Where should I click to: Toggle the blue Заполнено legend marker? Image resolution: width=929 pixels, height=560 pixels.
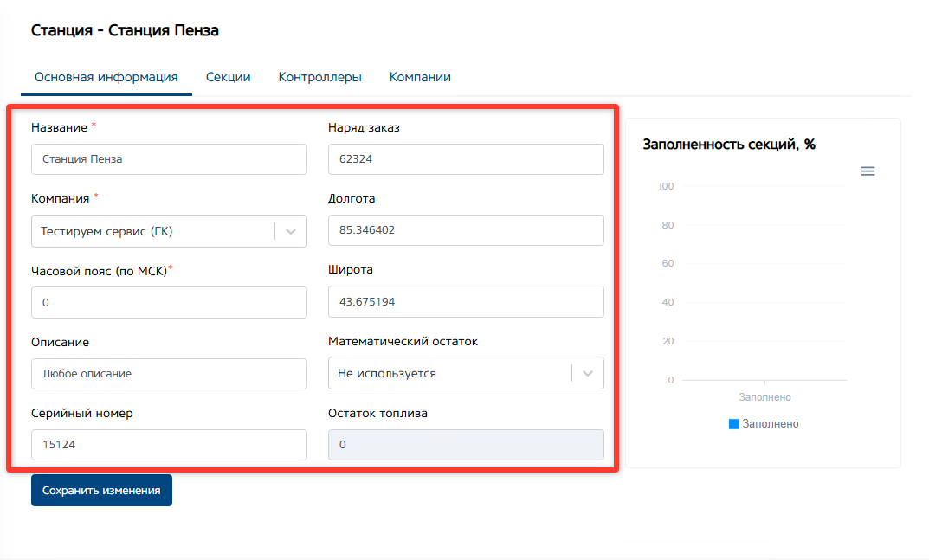click(x=734, y=424)
